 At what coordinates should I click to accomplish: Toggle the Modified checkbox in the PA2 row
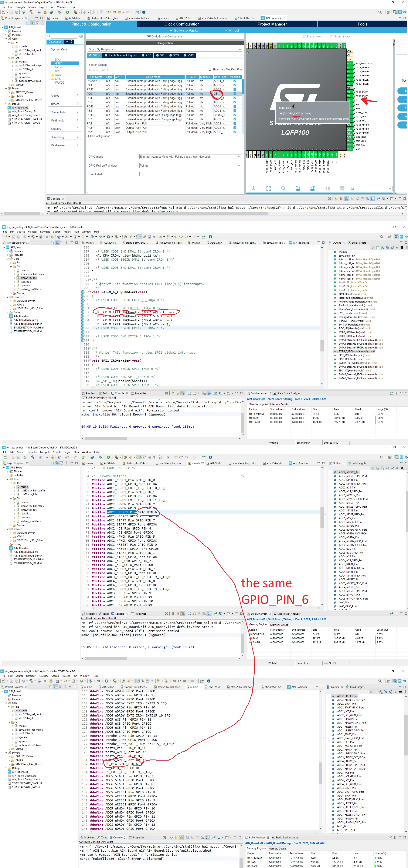coord(235,123)
